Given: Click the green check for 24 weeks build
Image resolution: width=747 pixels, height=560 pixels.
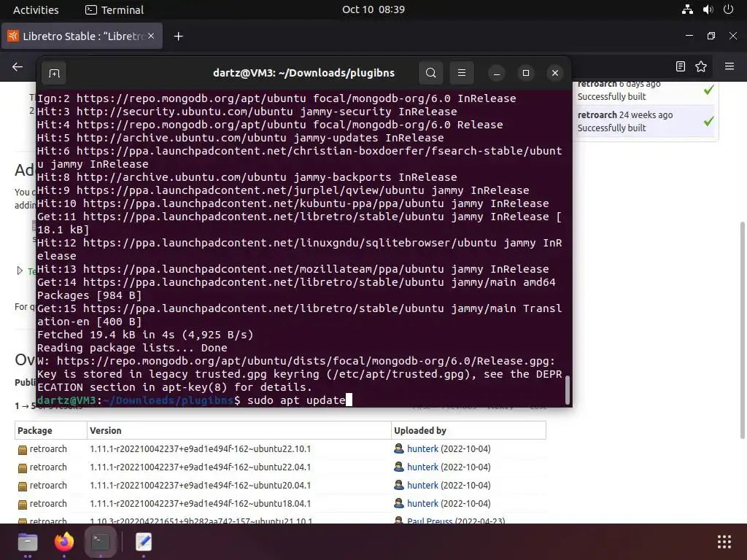Looking at the screenshot, I should tap(709, 122).
